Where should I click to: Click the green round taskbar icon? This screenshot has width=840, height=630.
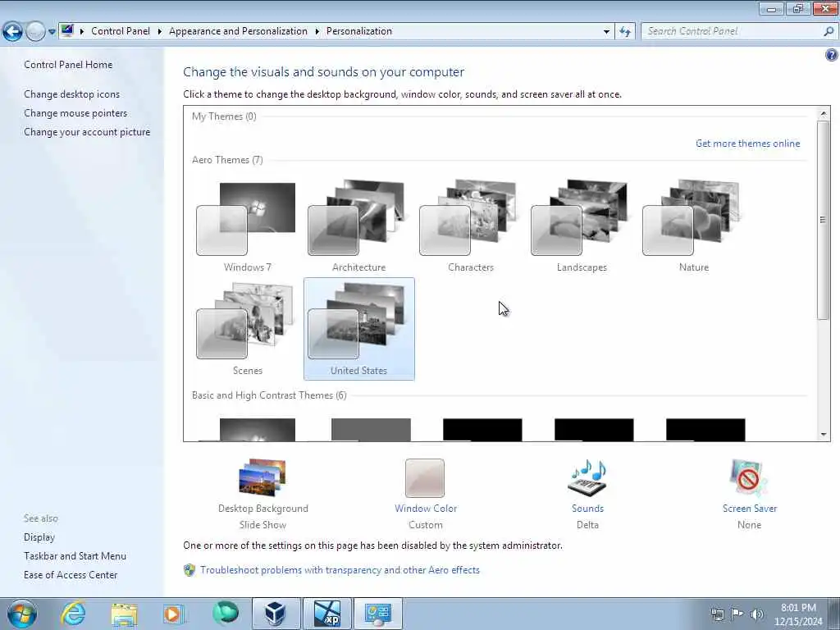(x=225, y=613)
